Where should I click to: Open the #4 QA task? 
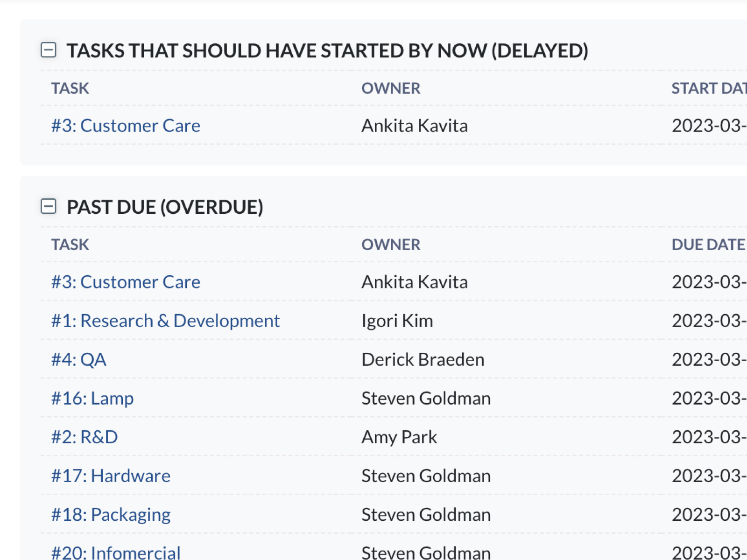point(78,359)
